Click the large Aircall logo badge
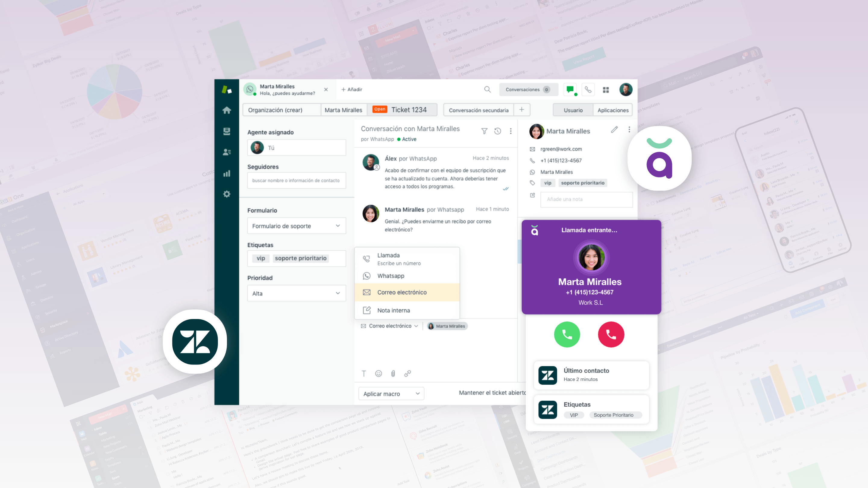Screen dimensions: 868x488 point(659,158)
